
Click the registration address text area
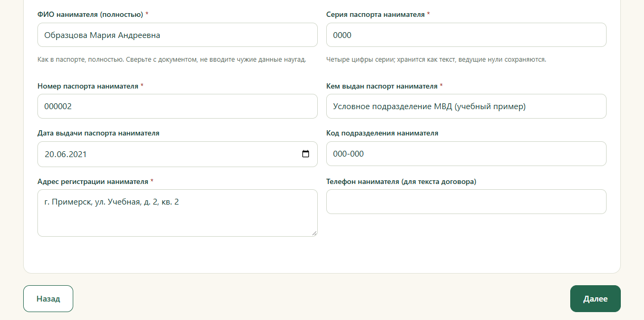[x=178, y=213]
